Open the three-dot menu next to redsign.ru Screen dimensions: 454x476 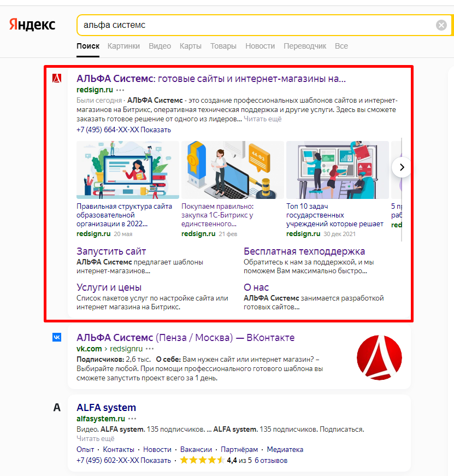[x=120, y=90]
